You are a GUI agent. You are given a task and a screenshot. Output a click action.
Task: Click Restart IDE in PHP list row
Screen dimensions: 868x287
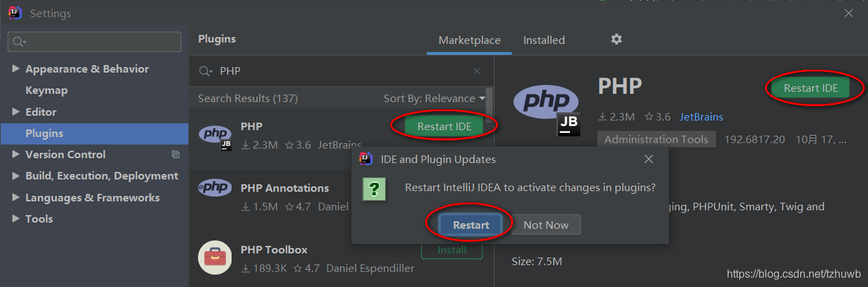coord(444,126)
